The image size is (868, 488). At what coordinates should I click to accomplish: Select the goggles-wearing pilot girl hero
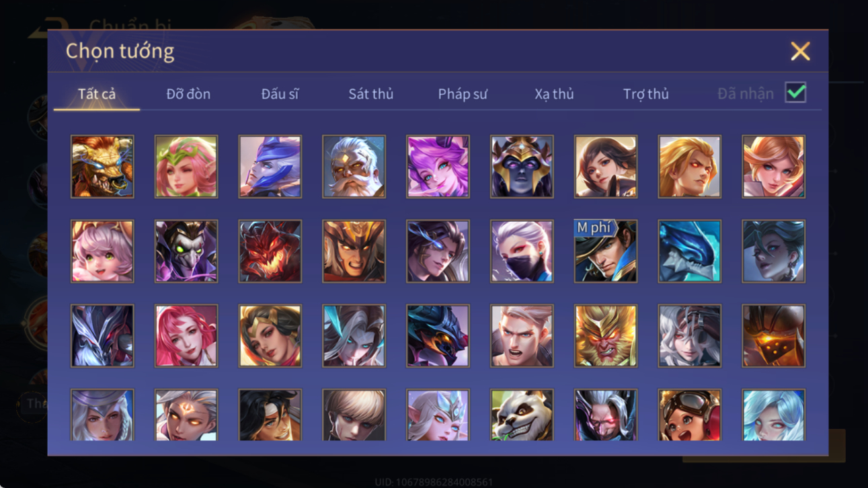click(x=690, y=415)
